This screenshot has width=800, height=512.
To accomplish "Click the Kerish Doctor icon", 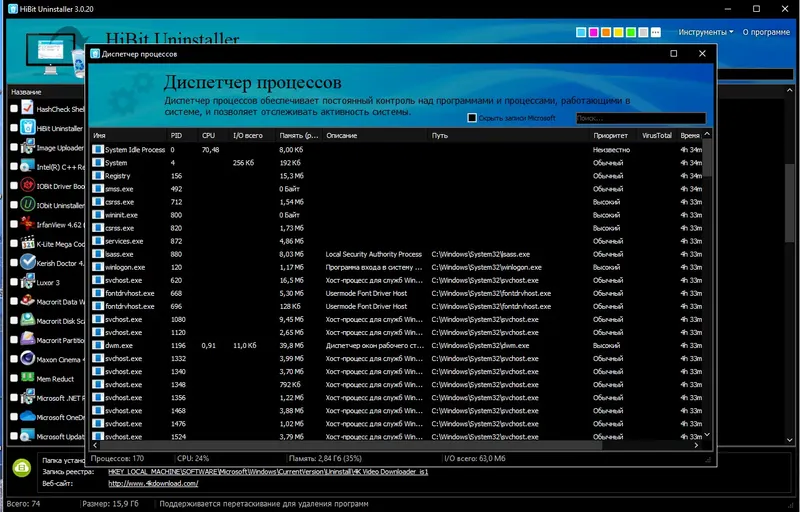I will coord(28,263).
